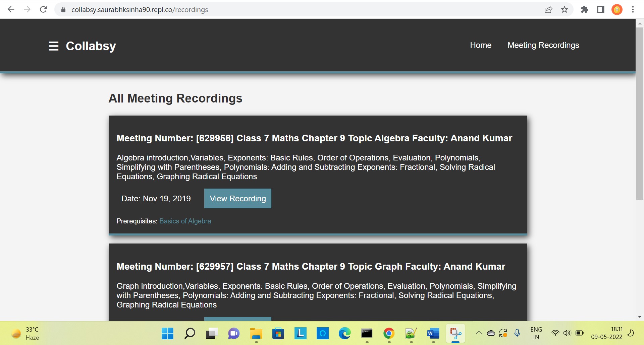Share this page using the share icon
644x345 pixels.
click(548, 9)
